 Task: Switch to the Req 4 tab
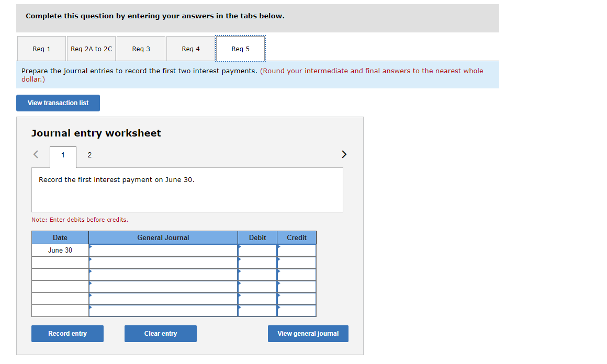190,49
